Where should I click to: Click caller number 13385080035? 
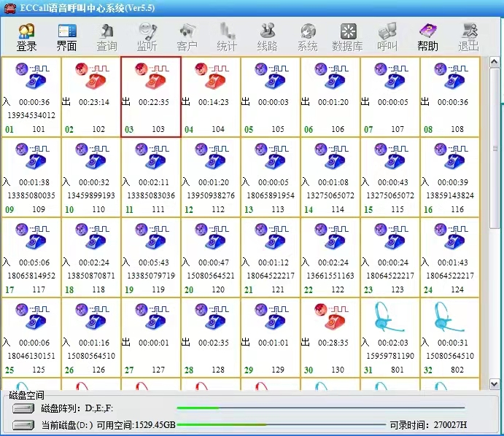(x=31, y=195)
